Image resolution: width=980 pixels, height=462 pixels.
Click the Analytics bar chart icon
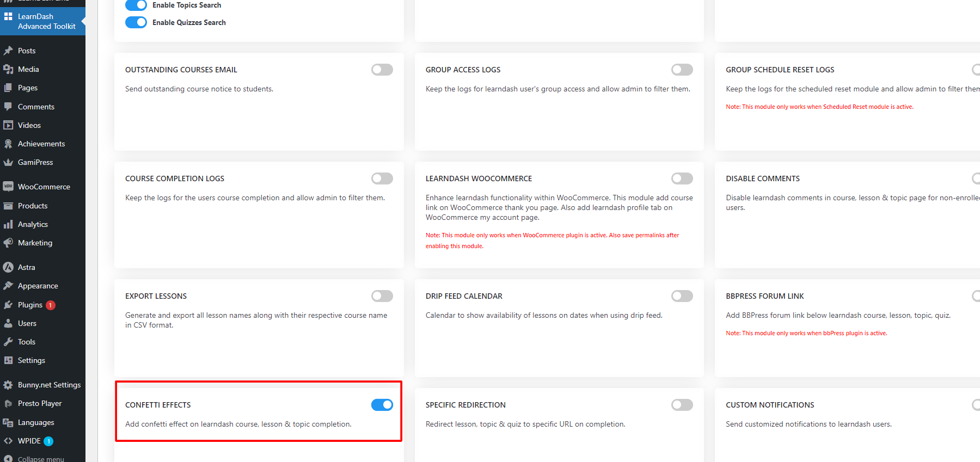coord(8,224)
